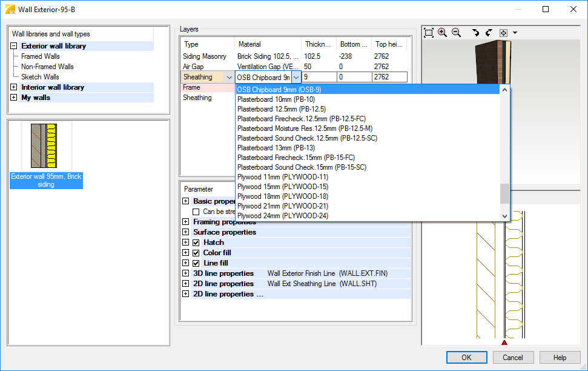Screen dimensions: 588x371
Task: Zoom out of the 3D wall preview
Action: (456, 33)
